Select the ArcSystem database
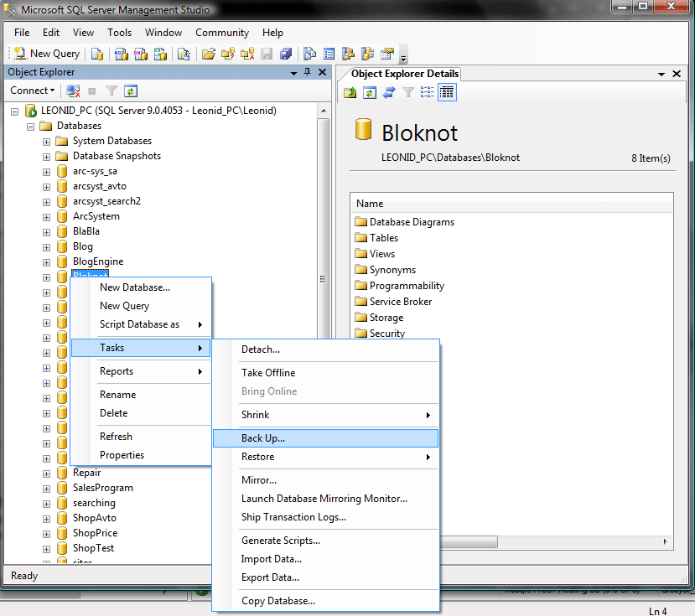The height and width of the screenshot is (616, 695). pos(96,216)
